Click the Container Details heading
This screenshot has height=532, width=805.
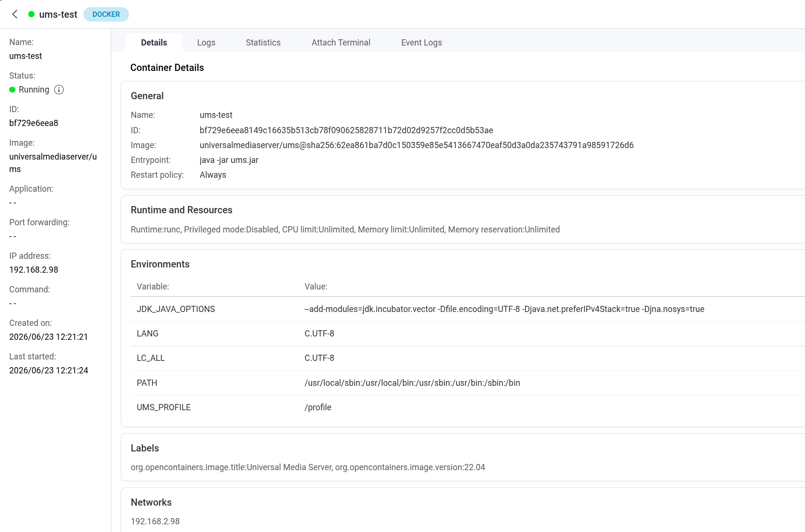167,68
